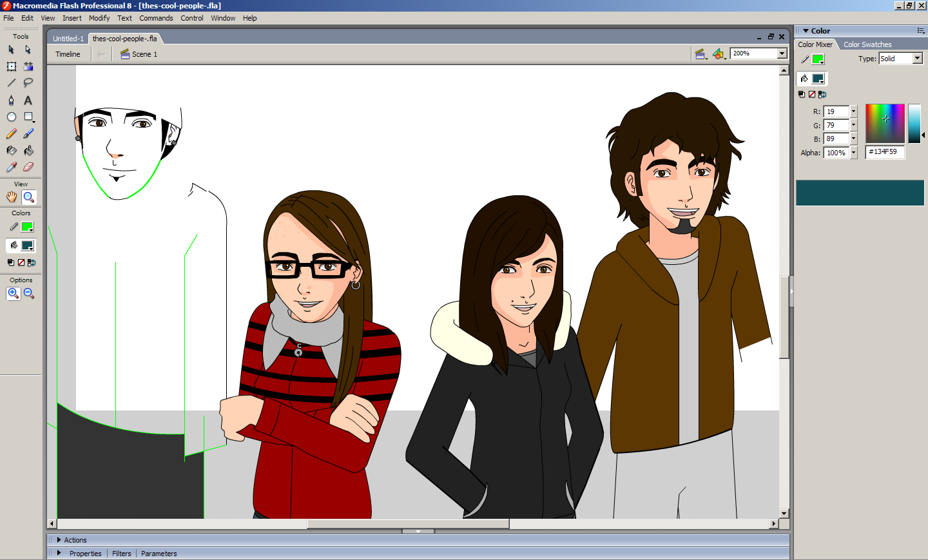Click the hex color field #134F59

click(885, 152)
